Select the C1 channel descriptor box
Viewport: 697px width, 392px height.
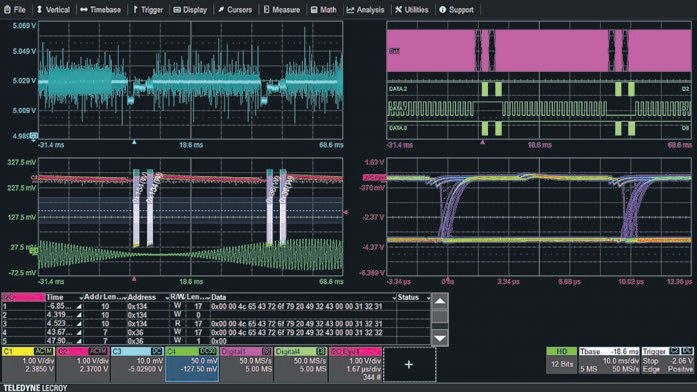click(x=28, y=364)
